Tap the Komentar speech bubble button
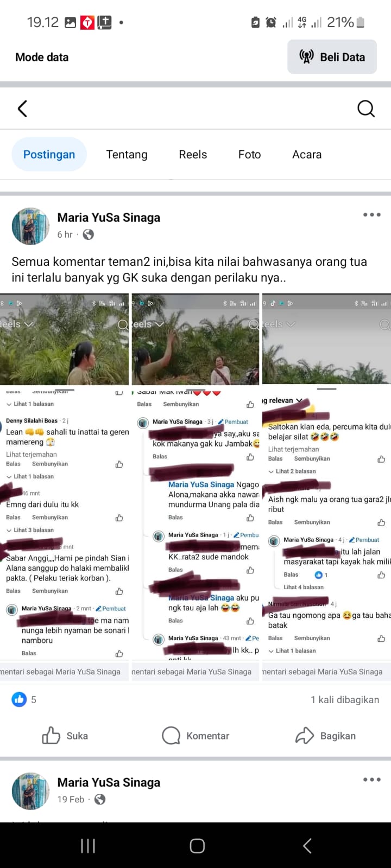The image size is (391, 868). coord(195,736)
